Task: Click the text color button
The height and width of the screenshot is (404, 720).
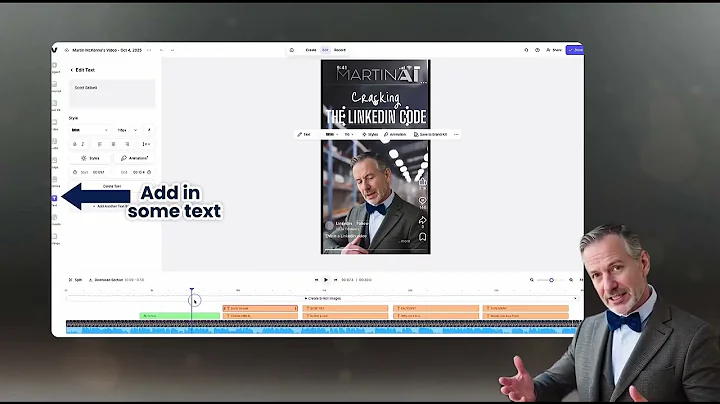Action: pos(149,130)
